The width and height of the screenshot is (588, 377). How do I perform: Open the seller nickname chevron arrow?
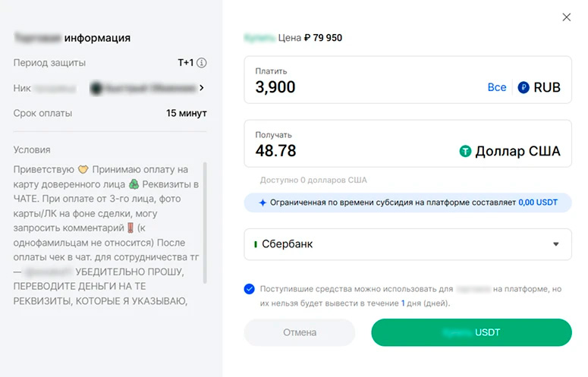tap(202, 88)
